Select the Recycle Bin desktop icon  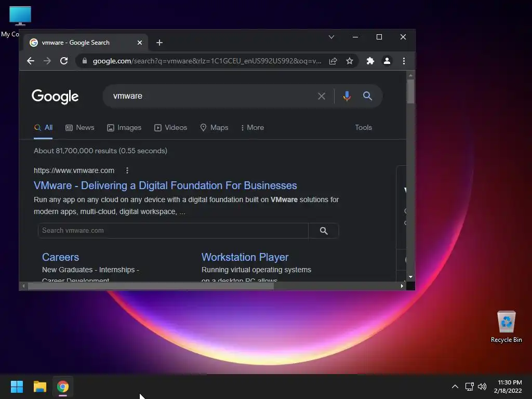pyautogui.click(x=506, y=326)
